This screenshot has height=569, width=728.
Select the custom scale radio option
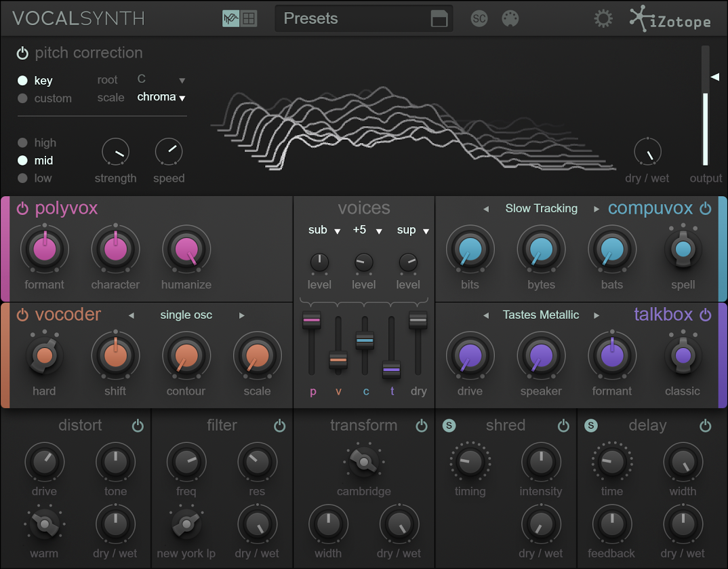(22, 98)
